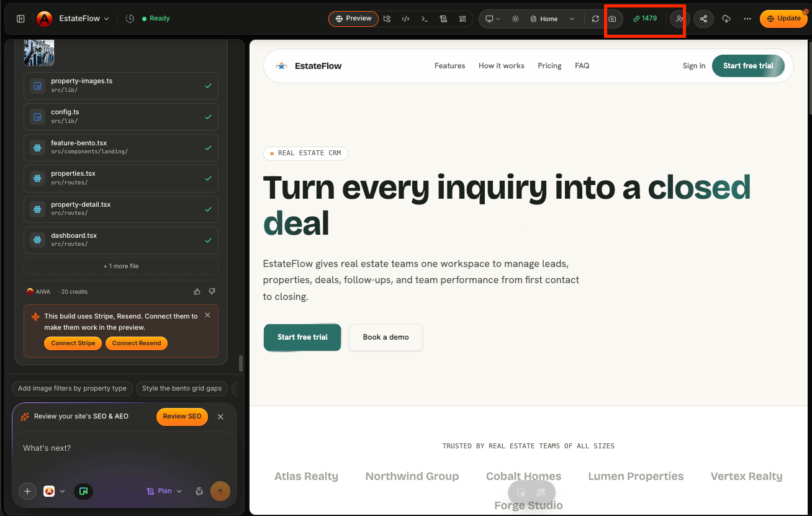Take a screenshot with camera icon

tap(612, 19)
